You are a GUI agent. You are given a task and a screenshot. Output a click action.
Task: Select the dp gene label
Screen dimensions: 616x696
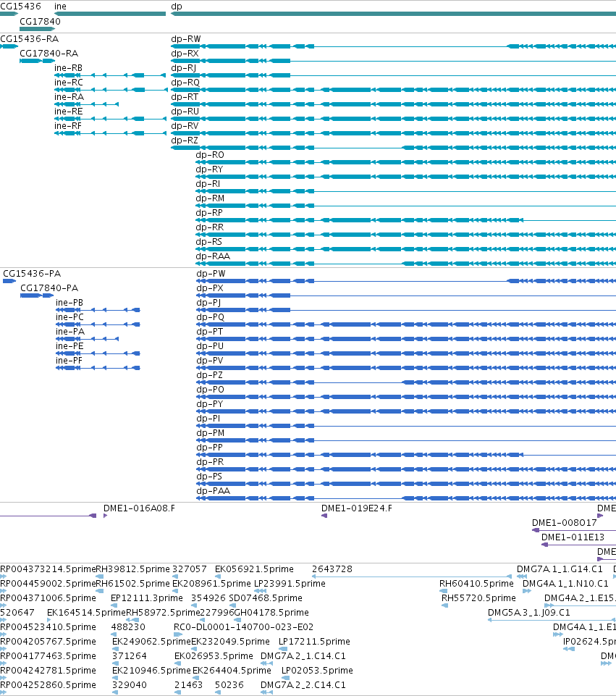pyautogui.click(x=177, y=7)
